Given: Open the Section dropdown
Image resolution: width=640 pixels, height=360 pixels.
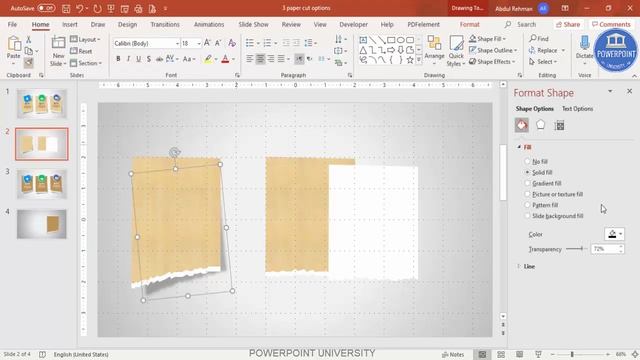Looking at the screenshot, I should [86, 63].
